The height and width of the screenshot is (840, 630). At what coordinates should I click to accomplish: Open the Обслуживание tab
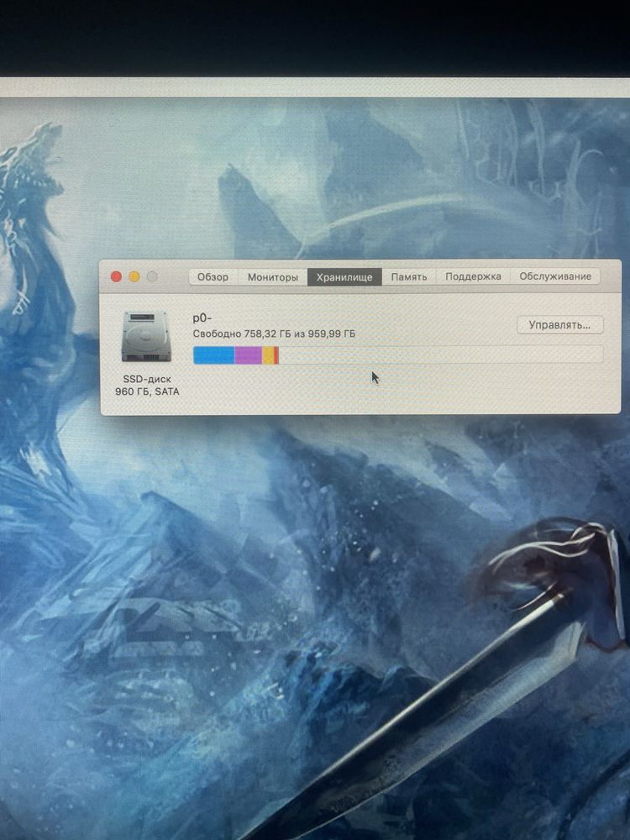coord(555,276)
